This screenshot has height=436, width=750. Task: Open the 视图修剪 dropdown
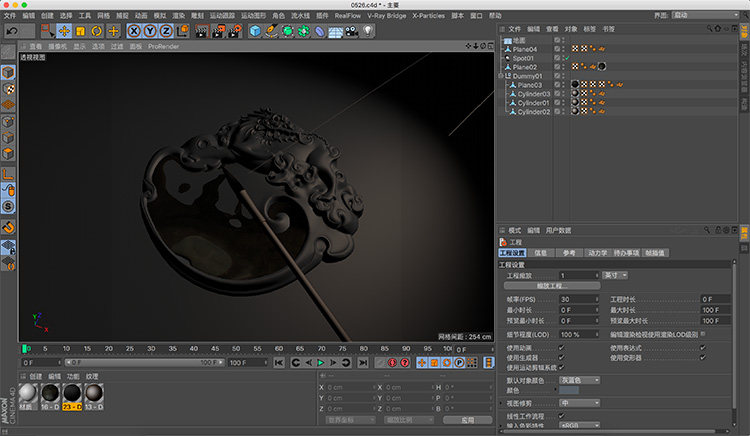click(x=579, y=403)
